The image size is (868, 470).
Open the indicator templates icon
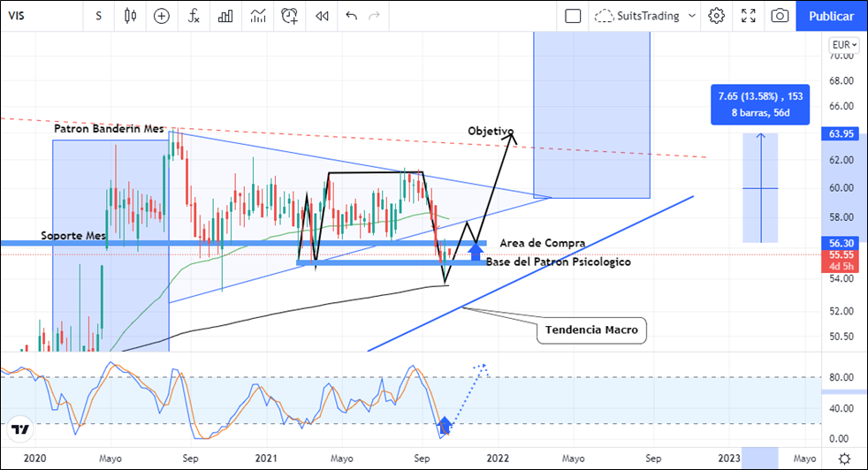click(x=257, y=16)
